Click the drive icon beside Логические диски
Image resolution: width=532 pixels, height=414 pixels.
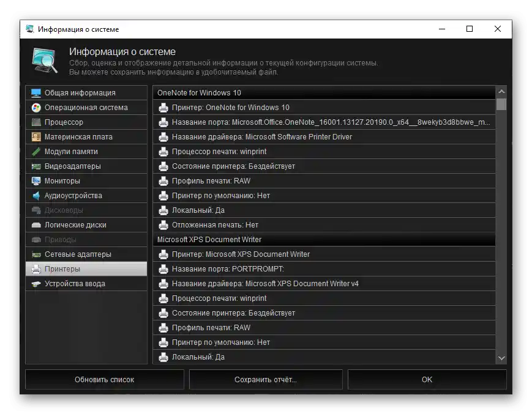(x=36, y=225)
